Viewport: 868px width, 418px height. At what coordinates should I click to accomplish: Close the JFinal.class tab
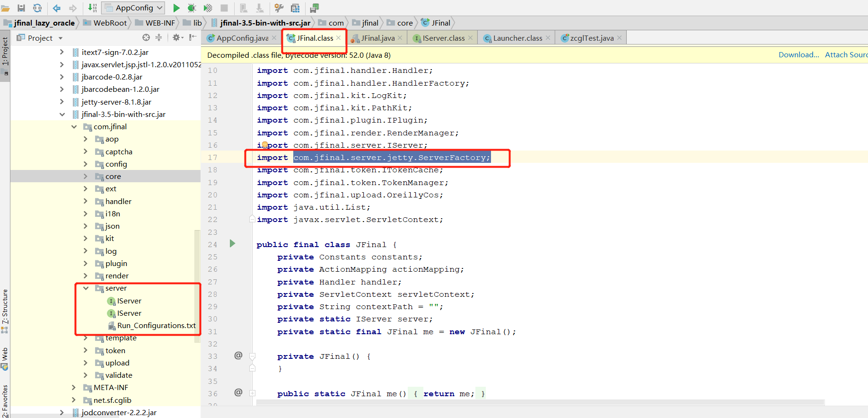339,38
